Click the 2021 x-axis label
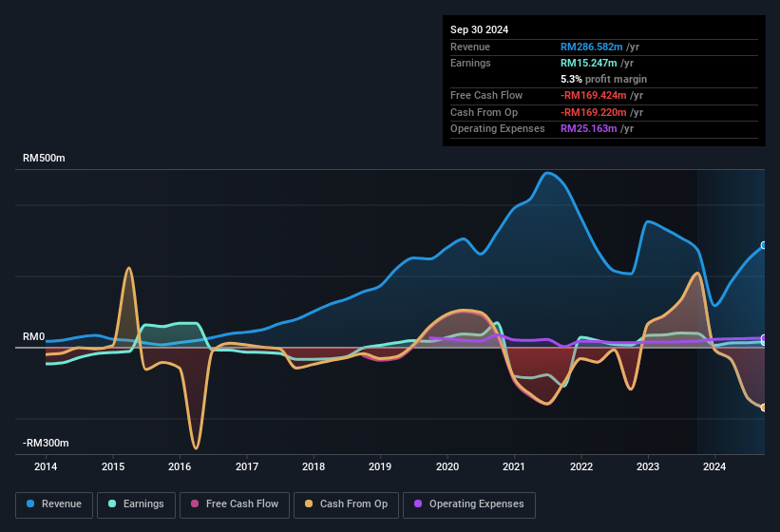 click(x=514, y=466)
